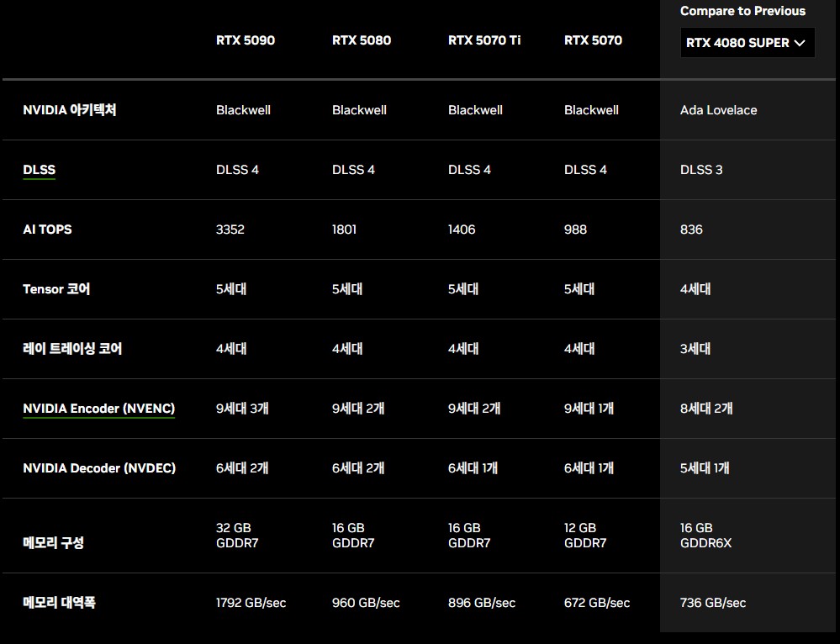Click the 896 GB/sec bandwidth cell
The image size is (840, 644).
tap(482, 603)
